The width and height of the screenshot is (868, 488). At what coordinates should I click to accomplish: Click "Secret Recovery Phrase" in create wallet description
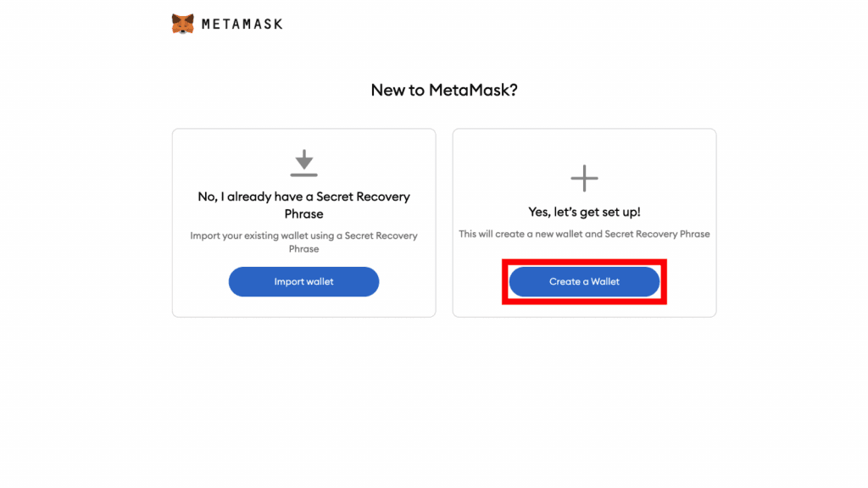(x=658, y=234)
